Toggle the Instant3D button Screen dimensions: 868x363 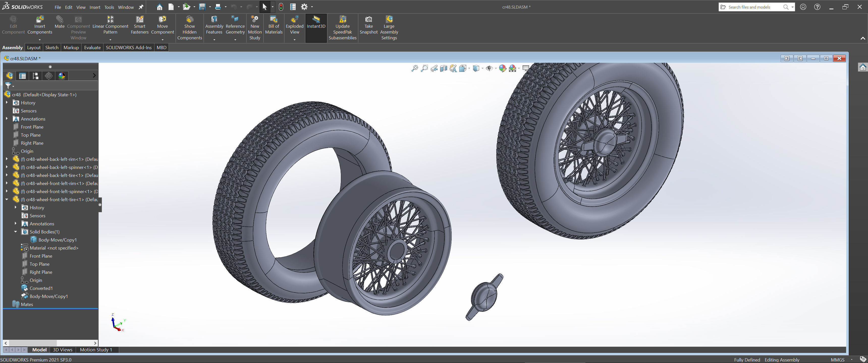point(316,22)
